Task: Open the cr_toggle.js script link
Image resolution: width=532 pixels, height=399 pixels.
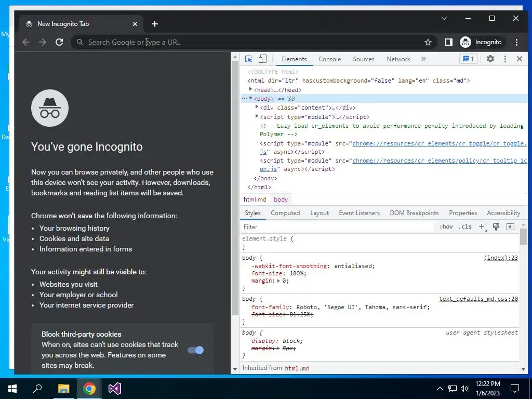Action: (440, 143)
